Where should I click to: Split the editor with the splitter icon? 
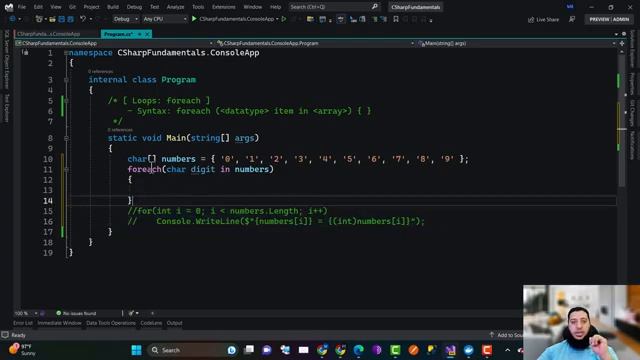pyautogui.click(x=622, y=43)
